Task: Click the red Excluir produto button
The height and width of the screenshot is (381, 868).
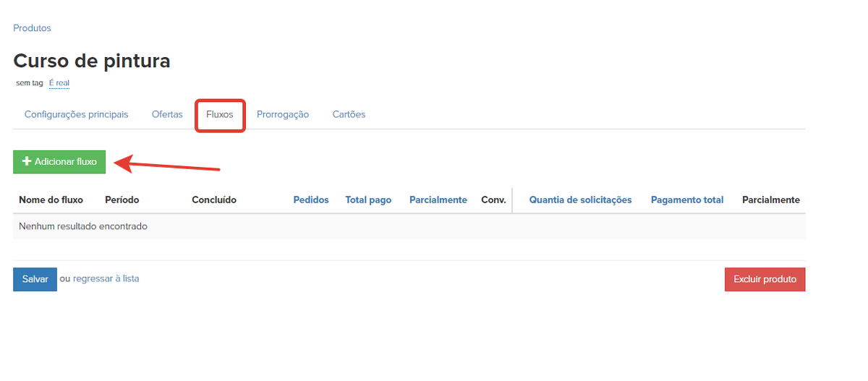Action: tap(765, 279)
